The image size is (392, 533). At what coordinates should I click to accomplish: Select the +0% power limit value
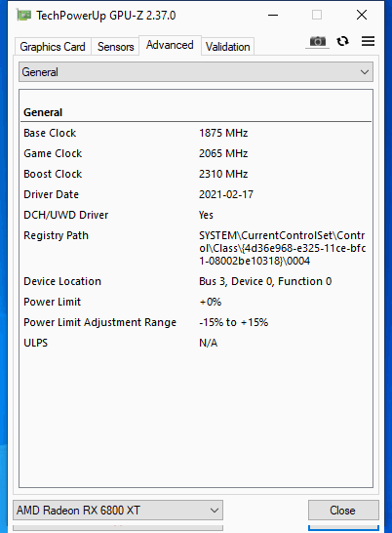tap(211, 302)
